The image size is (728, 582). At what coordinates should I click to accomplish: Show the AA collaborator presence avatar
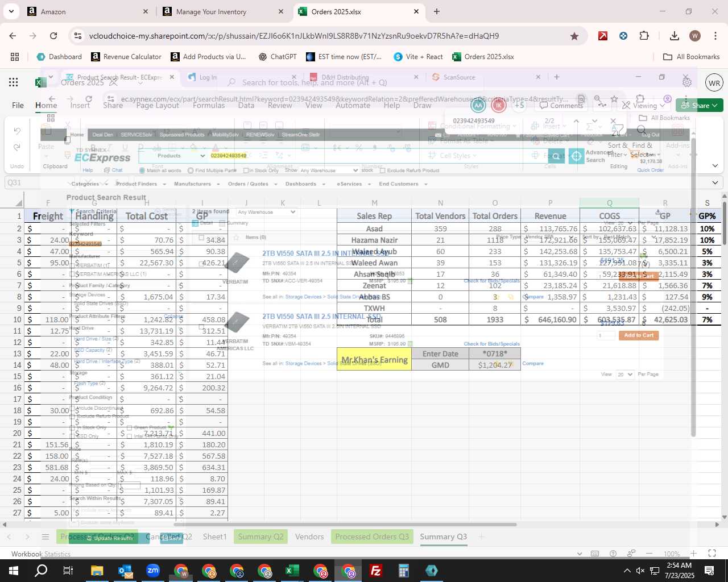point(478,105)
